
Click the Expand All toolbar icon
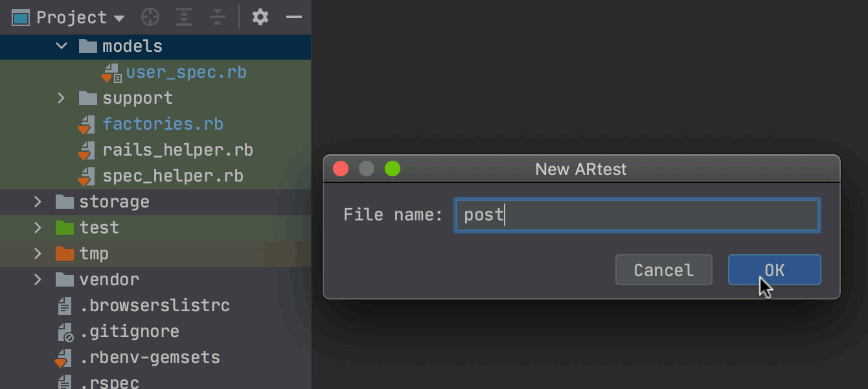click(185, 18)
